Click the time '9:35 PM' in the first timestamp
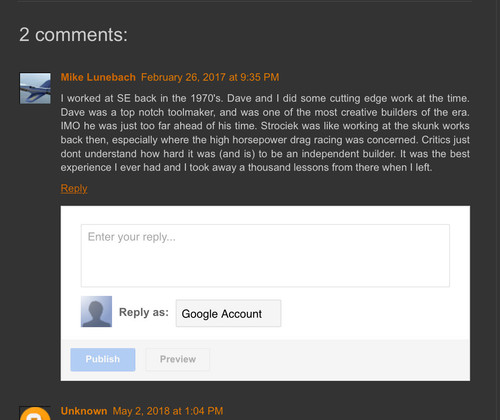 pos(260,77)
